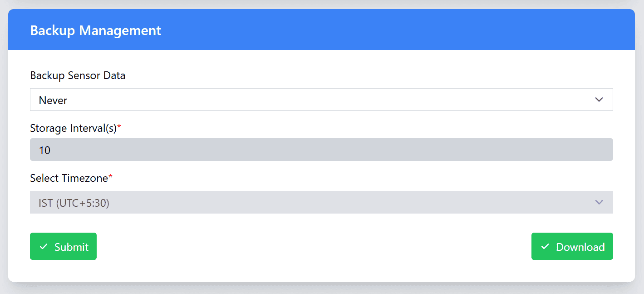Click the blue header bar's empty area

[x=386, y=30]
